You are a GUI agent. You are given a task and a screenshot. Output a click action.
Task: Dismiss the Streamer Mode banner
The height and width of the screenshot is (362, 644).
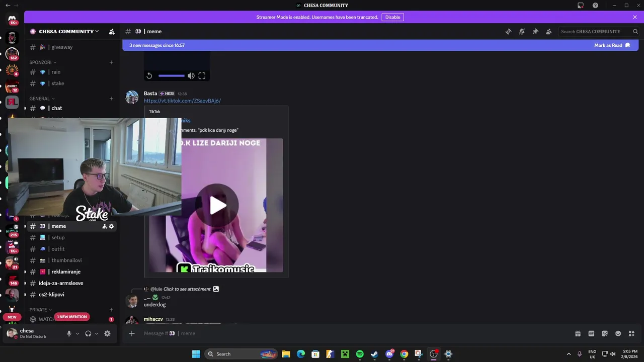click(635, 17)
